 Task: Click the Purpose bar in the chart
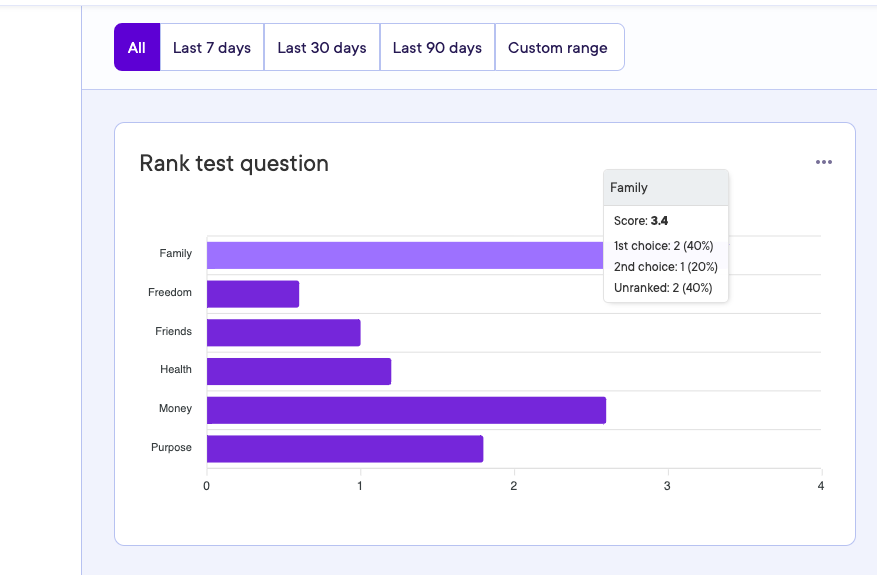tap(344, 449)
